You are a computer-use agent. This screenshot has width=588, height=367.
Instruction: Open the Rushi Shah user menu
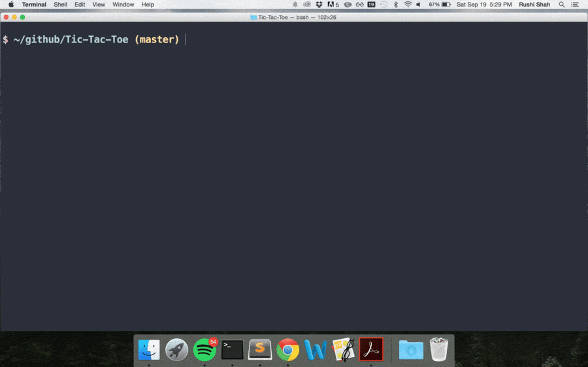[x=534, y=5]
